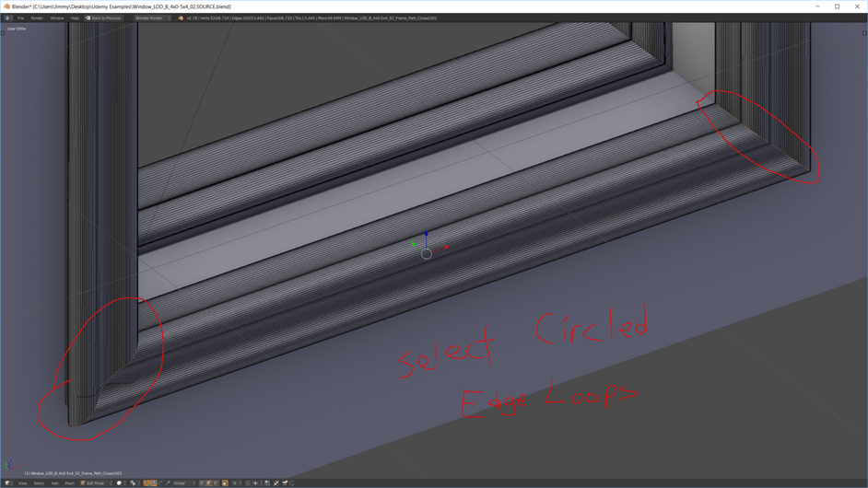The image size is (868, 488).
Task: Click the Blender logo splash icon in info header
Action: coord(181,17)
